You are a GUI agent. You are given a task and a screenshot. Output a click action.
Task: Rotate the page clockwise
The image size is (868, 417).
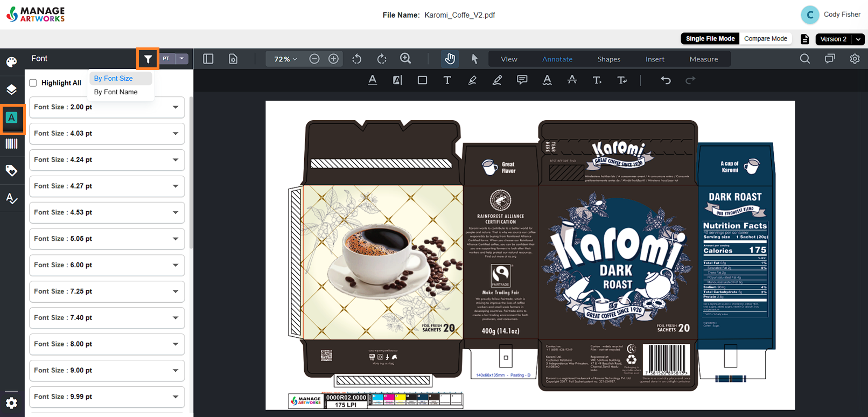pyautogui.click(x=382, y=59)
